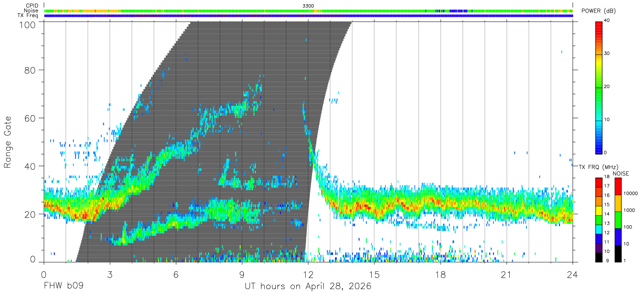Click the Range Gate axis title
644x297 pixels.
(8, 141)
